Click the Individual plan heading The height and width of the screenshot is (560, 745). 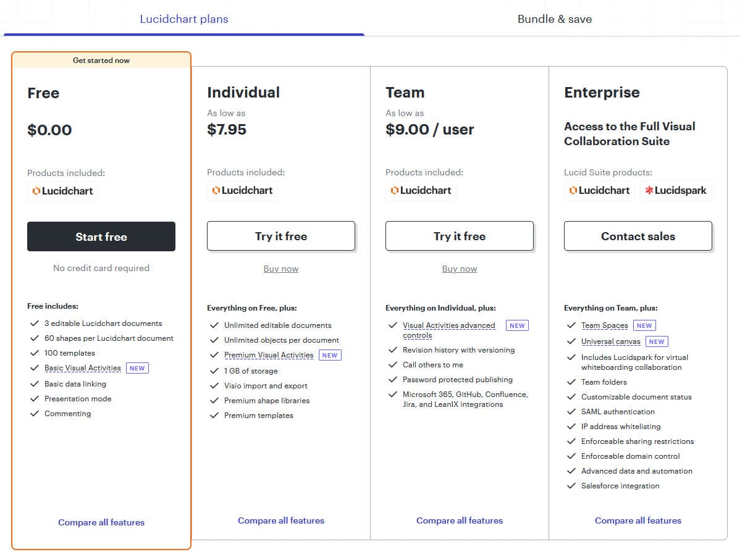pyautogui.click(x=243, y=93)
